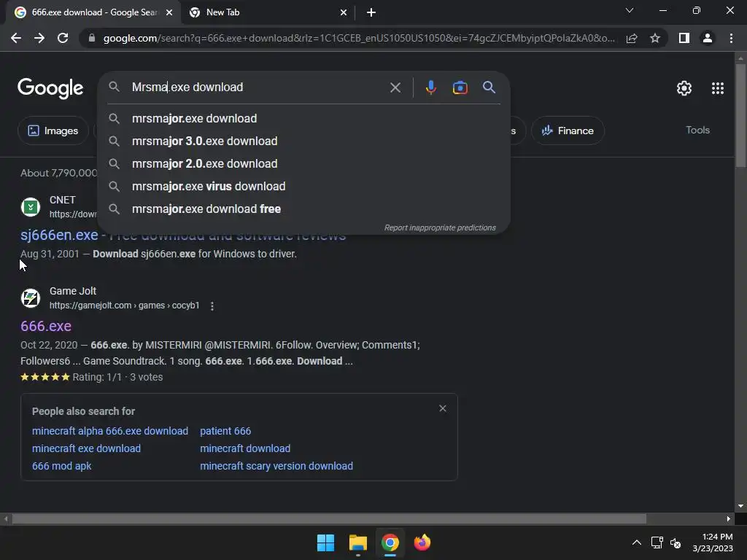View site information lock icon
Screen dimensions: 747x560
[92, 38]
